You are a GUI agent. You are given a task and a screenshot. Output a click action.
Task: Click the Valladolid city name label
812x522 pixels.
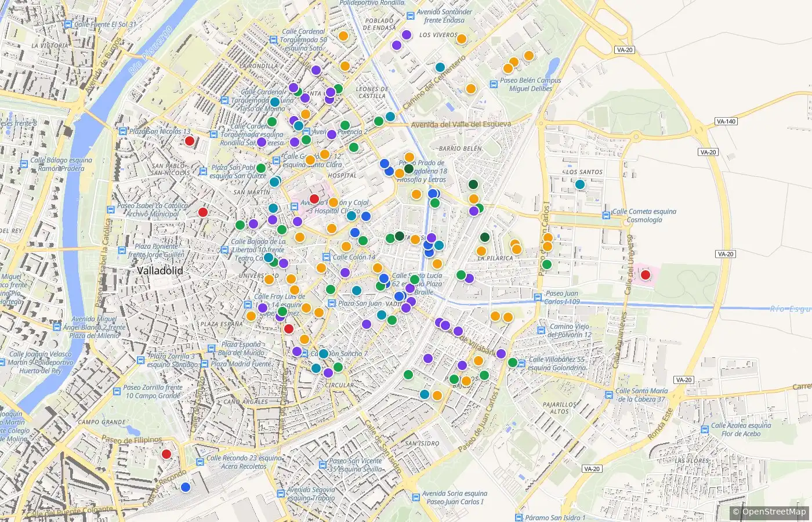click(160, 271)
